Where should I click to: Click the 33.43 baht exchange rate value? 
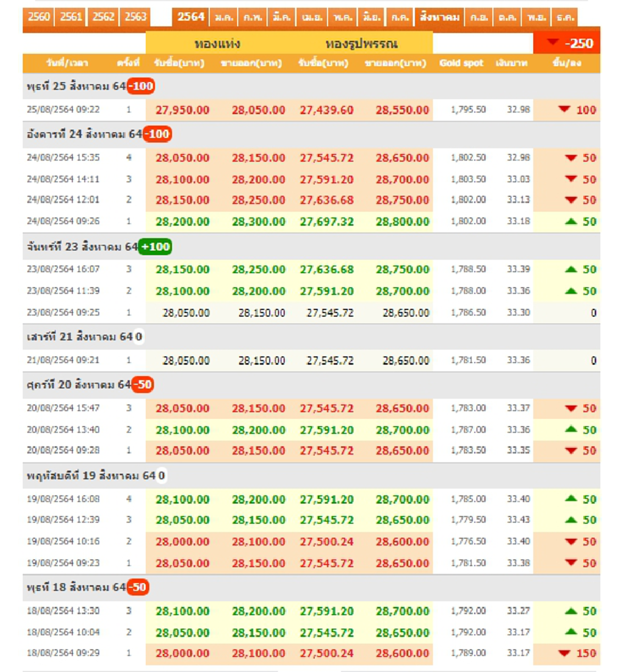[518, 520]
